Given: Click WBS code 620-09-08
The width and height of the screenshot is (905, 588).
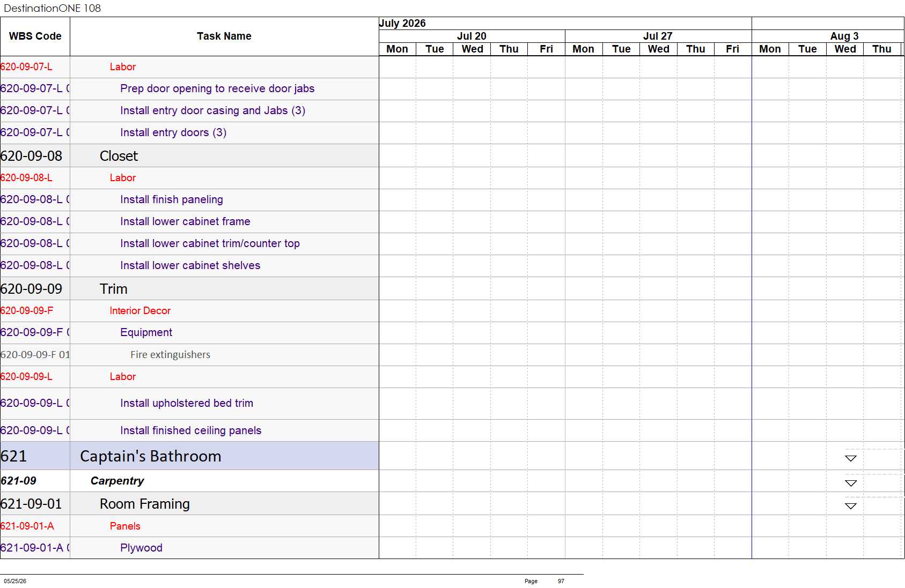Looking at the screenshot, I should tap(32, 156).
